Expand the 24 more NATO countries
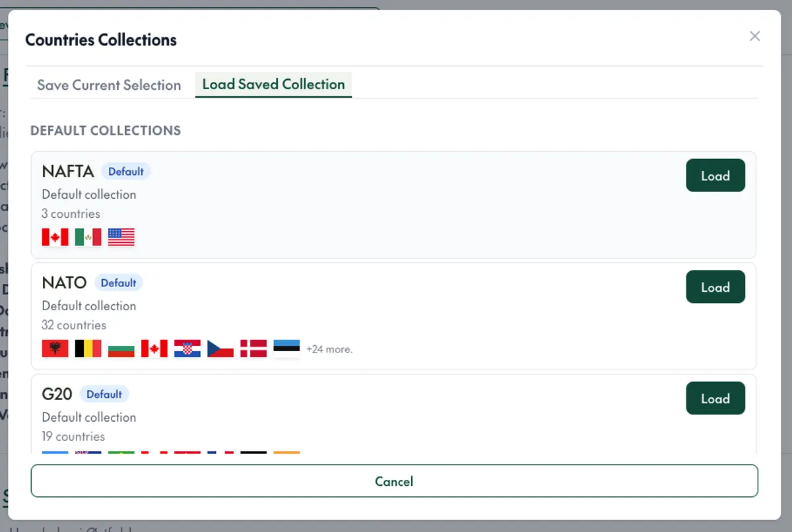Image resolution: width=792 pixels, height=532 pixels. click(329, 349)
